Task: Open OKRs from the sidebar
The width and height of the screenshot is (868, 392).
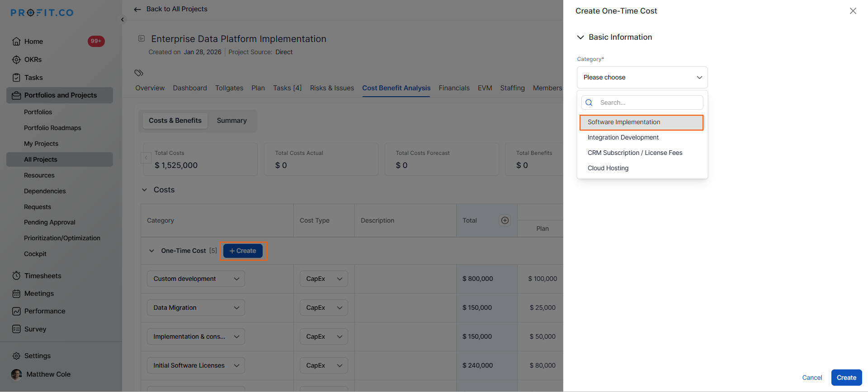Action: click(x=33, y=60)
